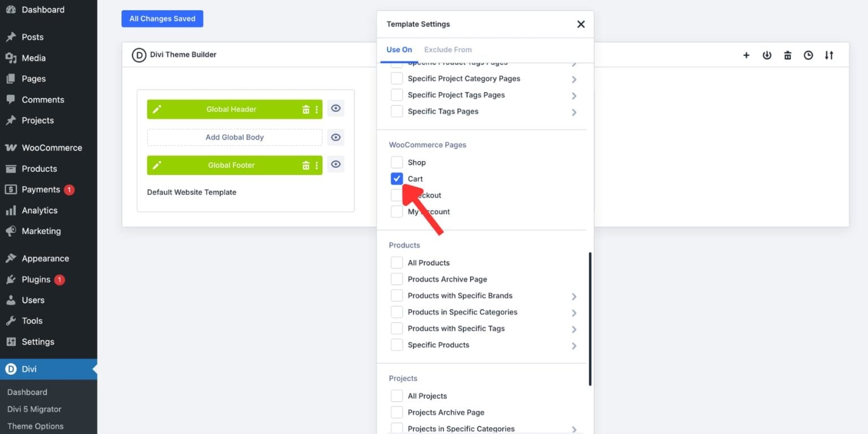Viewport: 868px width, 434px height.
Task: Expand Specific Products chevron
Action: pyautogui.click(x=574, y=345)
